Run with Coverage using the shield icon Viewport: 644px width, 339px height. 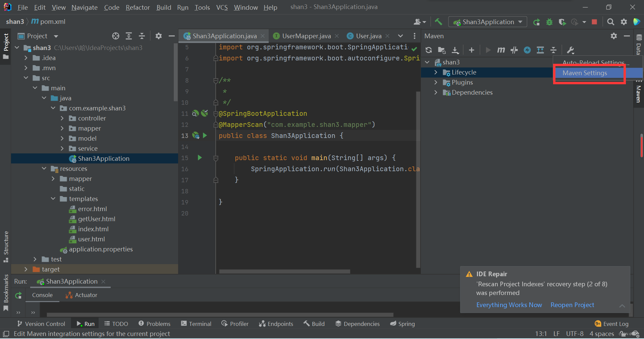click(562, 22)
